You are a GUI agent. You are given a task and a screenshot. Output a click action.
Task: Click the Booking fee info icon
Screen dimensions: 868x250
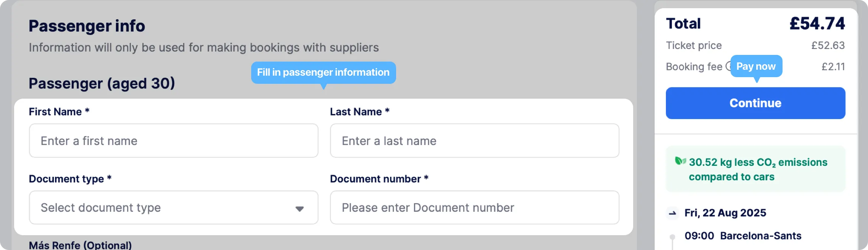[728, 66]
